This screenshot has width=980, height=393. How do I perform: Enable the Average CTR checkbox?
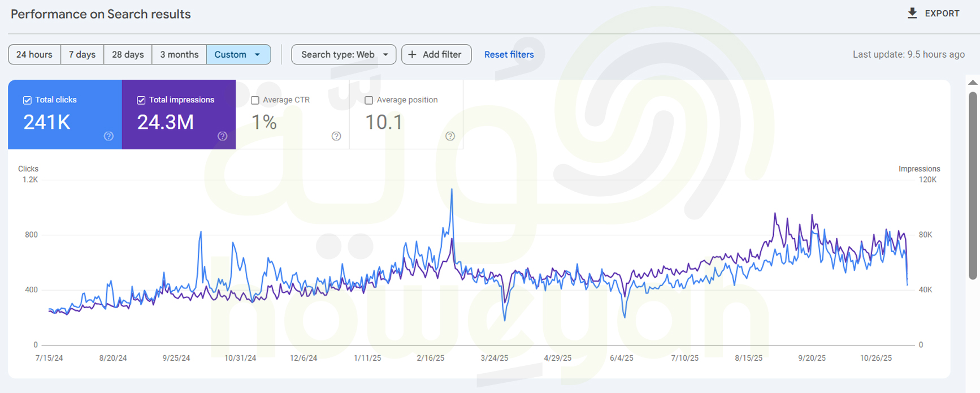[x=255, y=100]
